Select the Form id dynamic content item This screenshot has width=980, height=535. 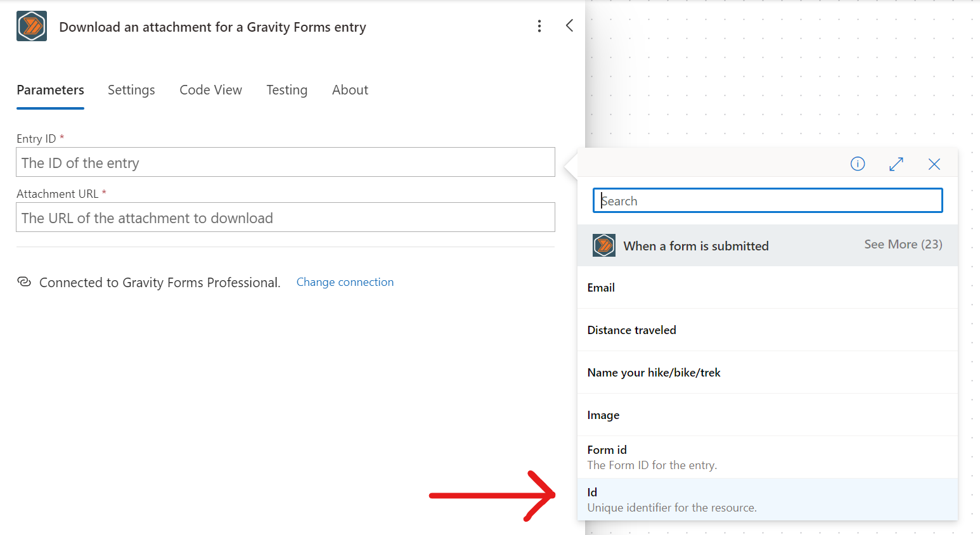[768, 457]
